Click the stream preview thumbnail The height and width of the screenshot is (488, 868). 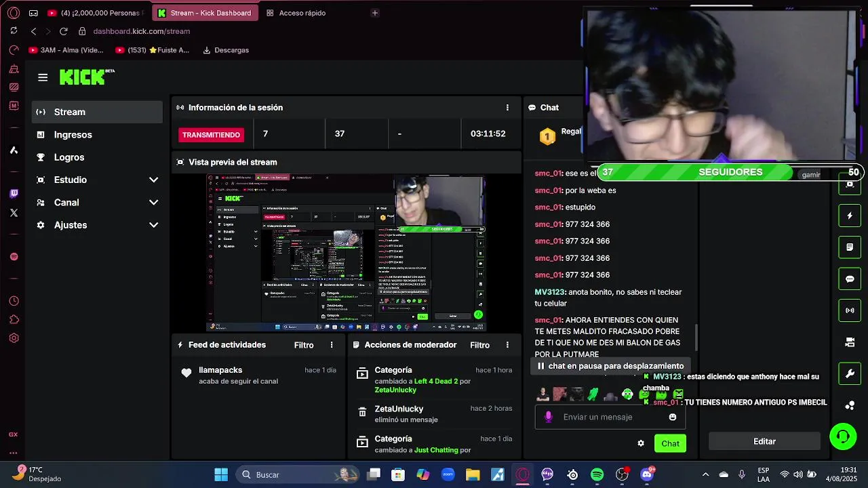pyautogui.click(x=346, y=252)
